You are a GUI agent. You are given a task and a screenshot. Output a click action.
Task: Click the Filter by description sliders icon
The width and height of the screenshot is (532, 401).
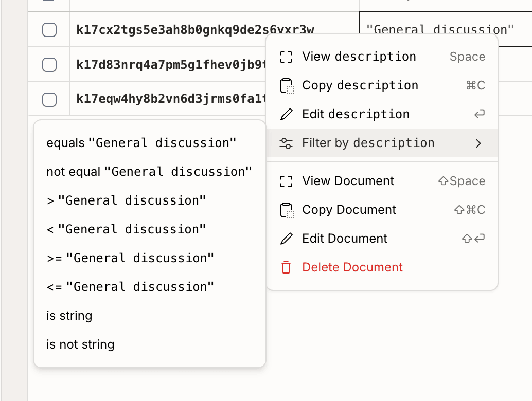[x=286, y=143]
